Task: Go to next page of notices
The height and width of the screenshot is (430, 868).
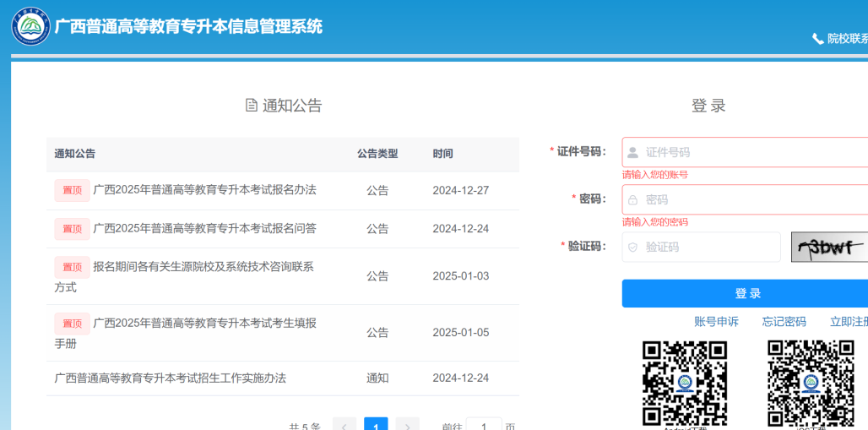Action: click(407, 424)
